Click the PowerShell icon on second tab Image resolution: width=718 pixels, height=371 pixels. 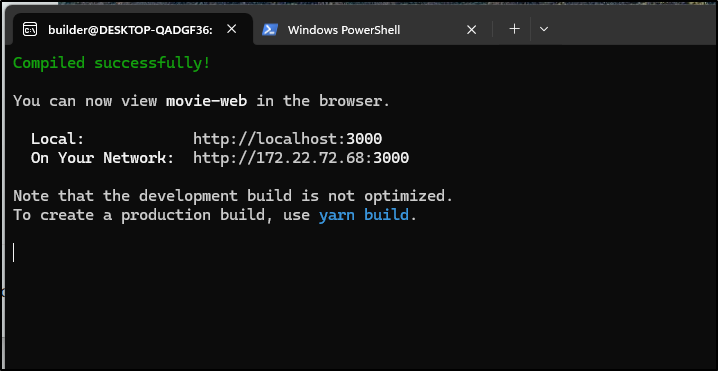[x=269, y=30]
